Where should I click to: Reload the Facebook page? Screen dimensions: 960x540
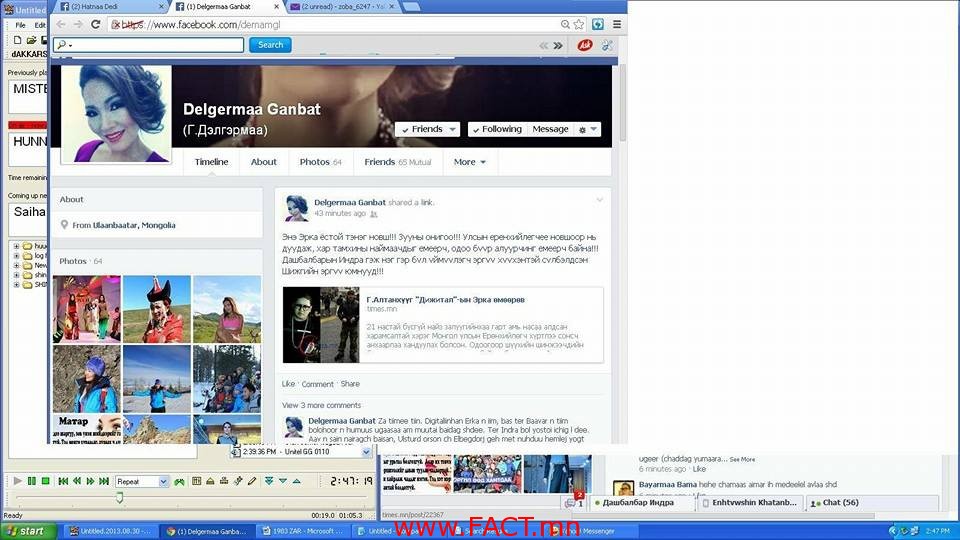coord(98,24)
